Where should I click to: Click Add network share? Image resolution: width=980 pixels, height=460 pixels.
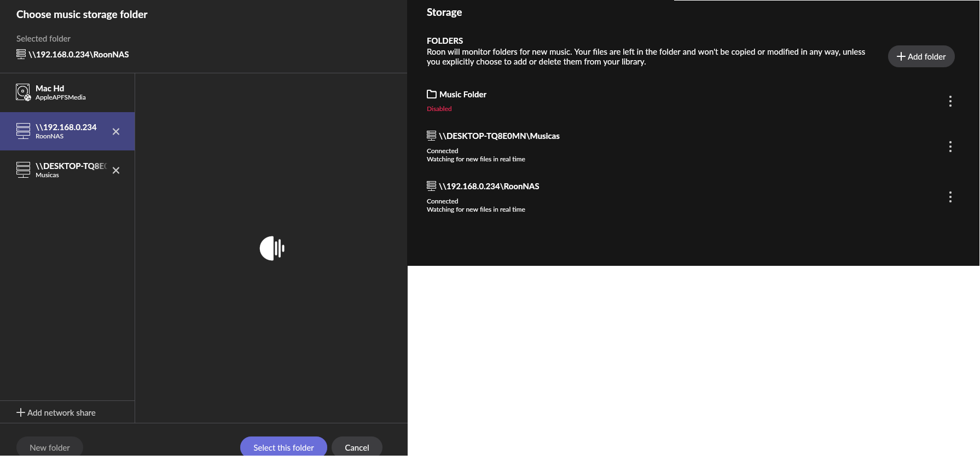56,412
